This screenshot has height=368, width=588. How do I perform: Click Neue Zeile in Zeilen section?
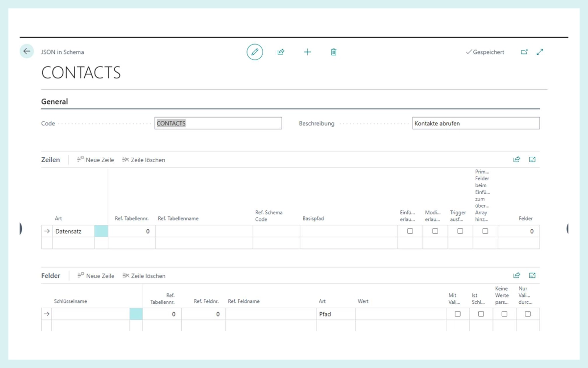click(96, 160)
